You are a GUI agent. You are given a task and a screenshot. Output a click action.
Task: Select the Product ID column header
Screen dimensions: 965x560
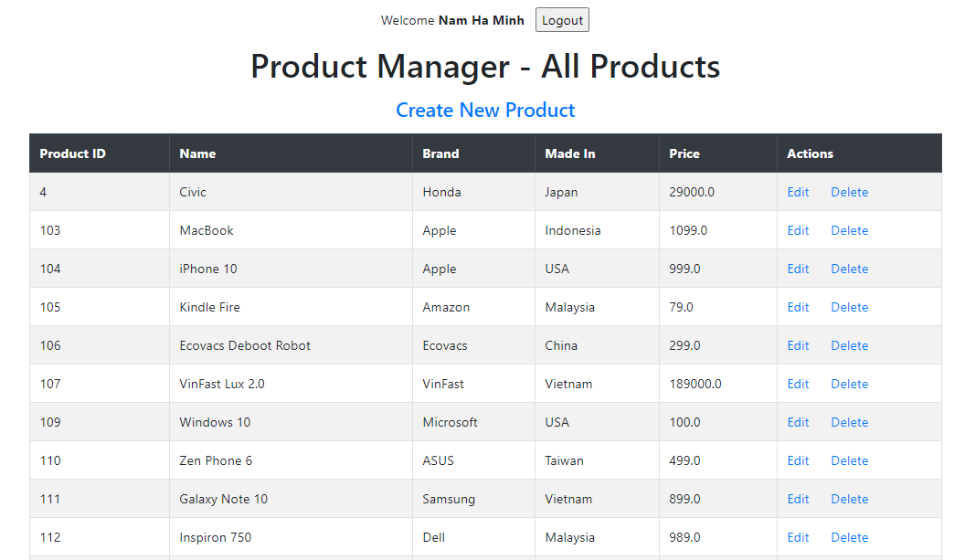[x=99, y=153]
